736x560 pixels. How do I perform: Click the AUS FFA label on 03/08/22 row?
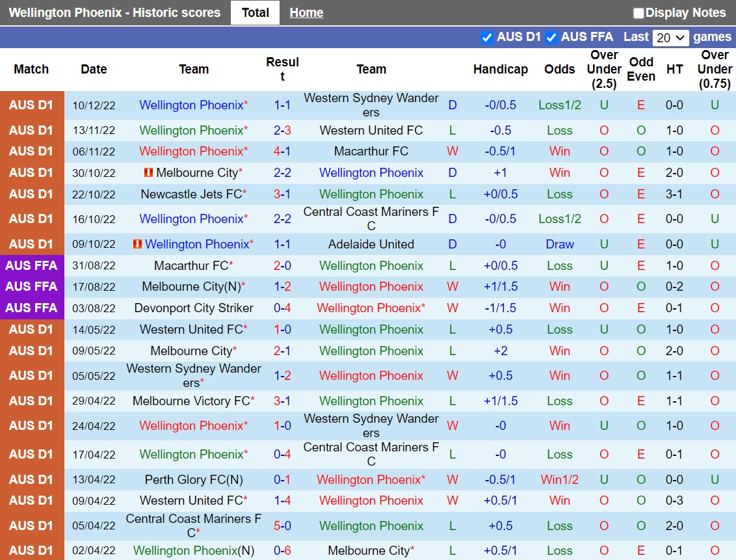click(x=31, y=308)
